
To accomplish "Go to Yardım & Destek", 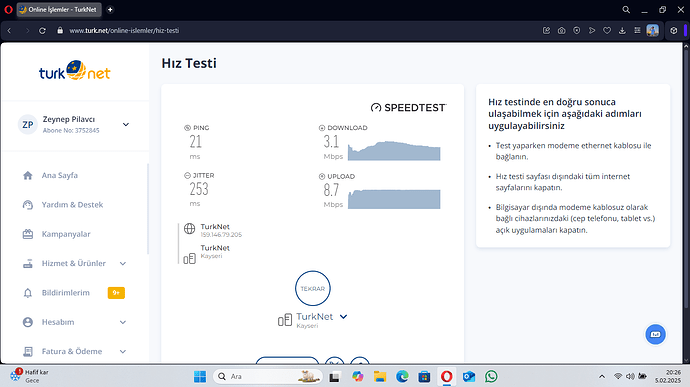I will pyautogui.click(x=72, y=205).
